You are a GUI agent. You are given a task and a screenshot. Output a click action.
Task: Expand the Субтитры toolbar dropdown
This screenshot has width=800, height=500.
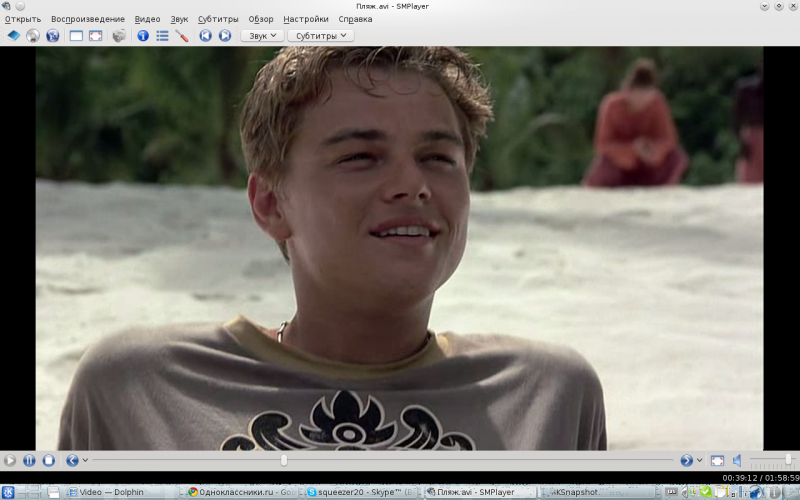tap(321, 36)
